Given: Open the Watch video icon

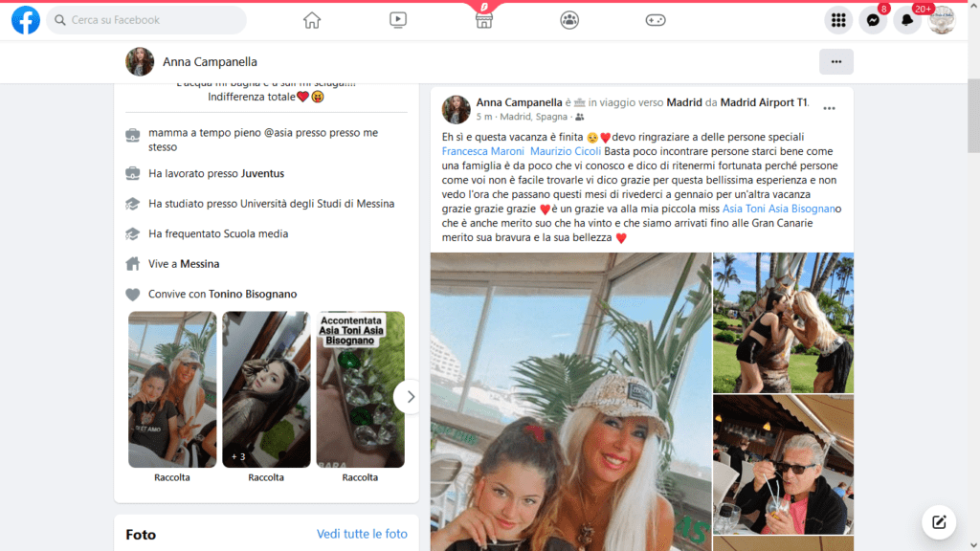Looking at the screenshot, I should click(397, 20).
